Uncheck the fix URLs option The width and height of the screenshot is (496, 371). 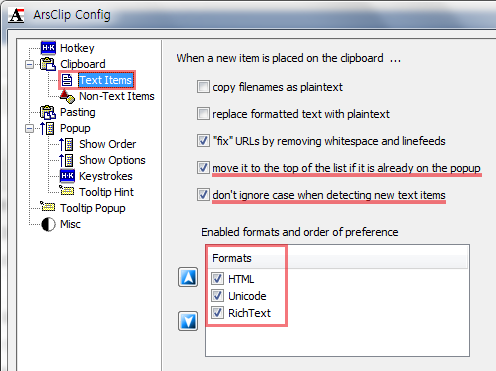point(203,141)
